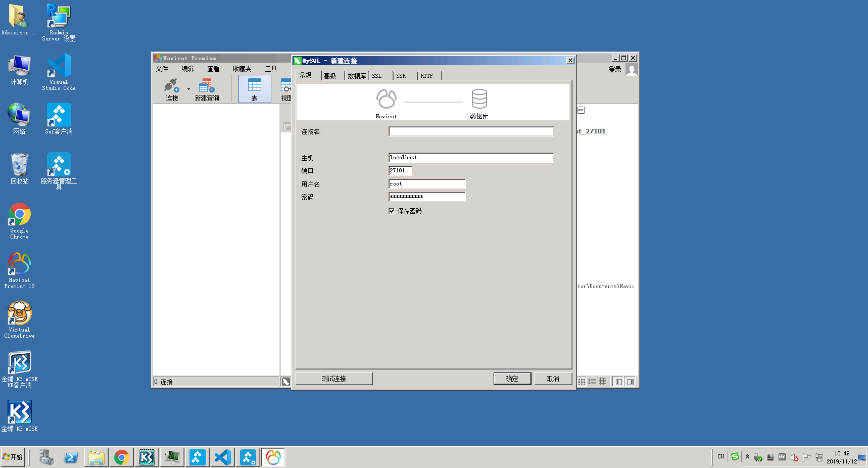Click Visual Studio Code in taskbar
This screenshot has width=868, height=468.
tap(222, 457)
